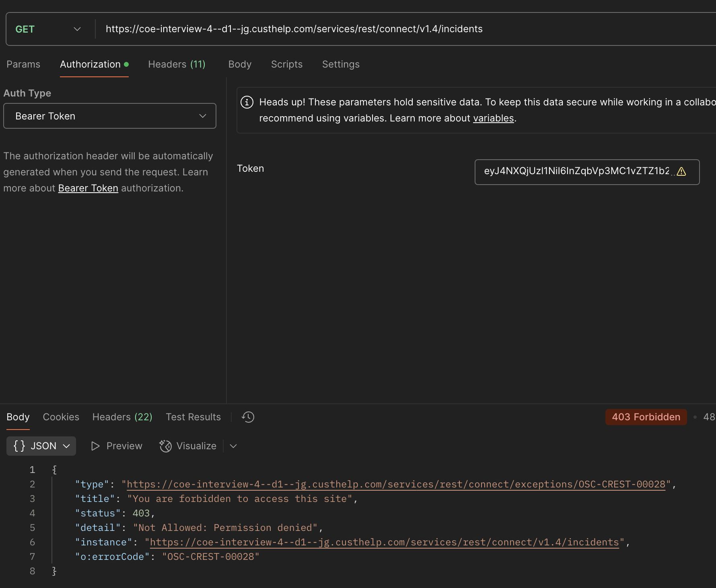Switch to the Params tab
The image size is (716, 588).
pos(23,64)
